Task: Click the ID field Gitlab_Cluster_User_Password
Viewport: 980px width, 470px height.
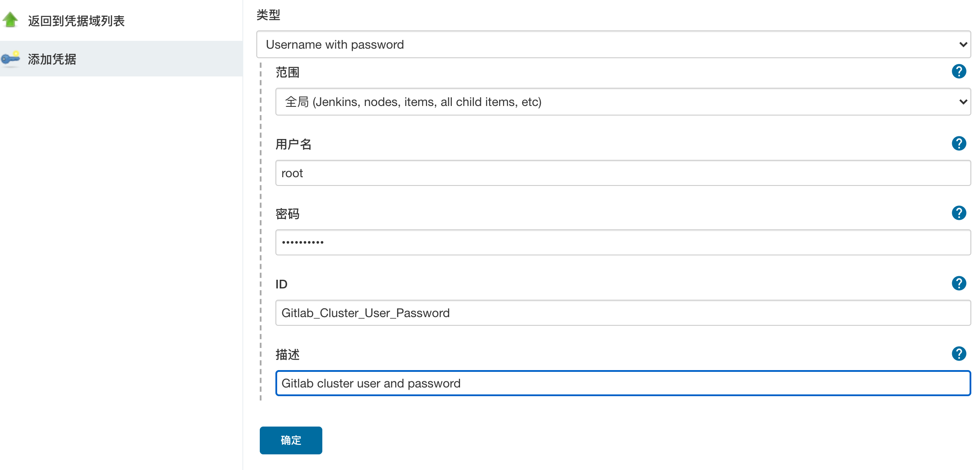Action: [623, 313]
